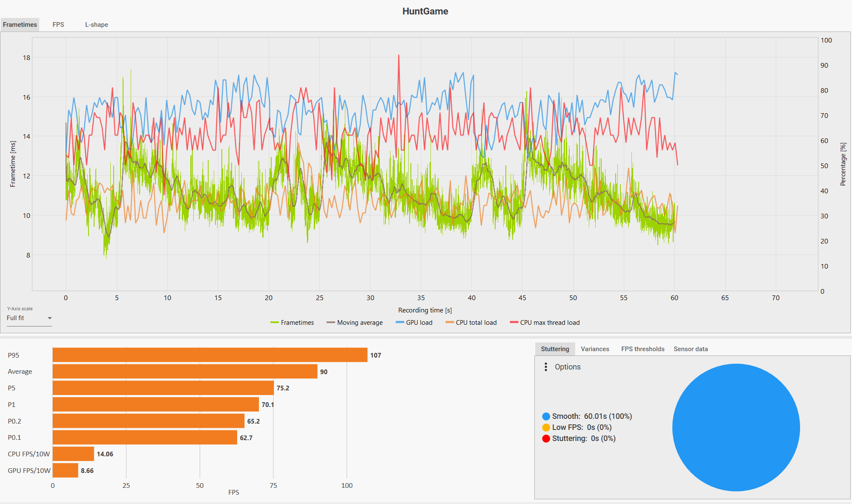The width and height of the screenshot is (852, 504).
Task: Open the Variances tab
Action: [595, 349]
